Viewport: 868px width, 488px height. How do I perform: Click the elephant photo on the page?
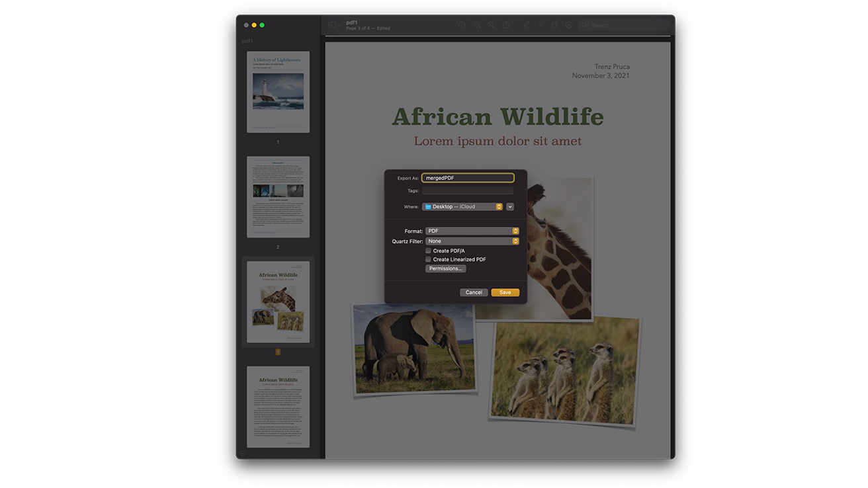point(414,348)
